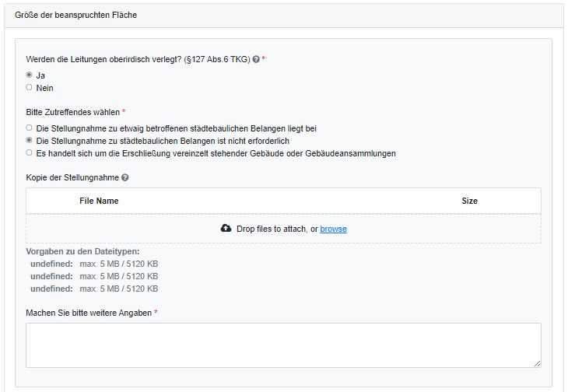The width and height of the screenshot is (568, 392).
Task: Click the "File Name" column header
Action: (x=99, y=201)
